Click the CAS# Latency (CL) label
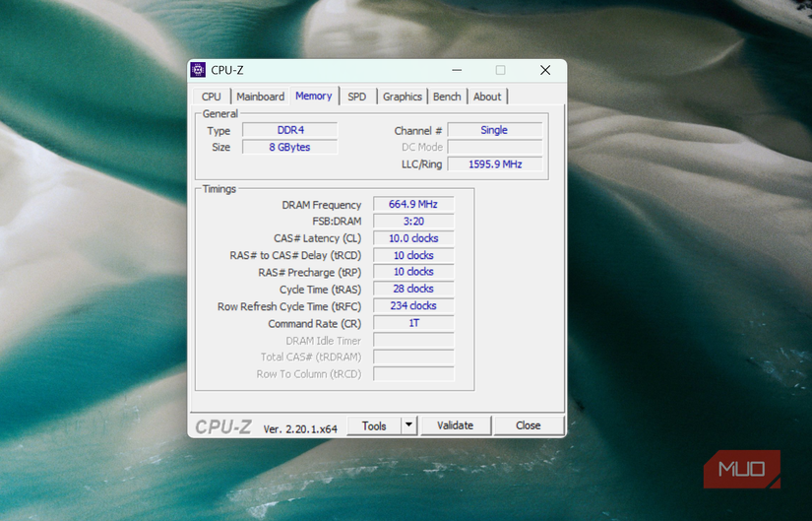The image size is (812, 521). 318,238
